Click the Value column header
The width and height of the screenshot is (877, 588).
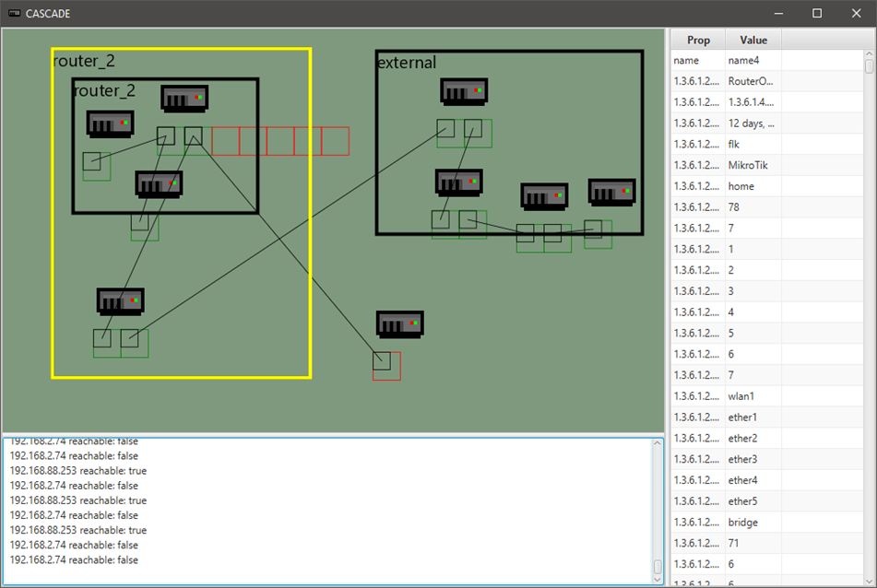[x=753, y=40]
